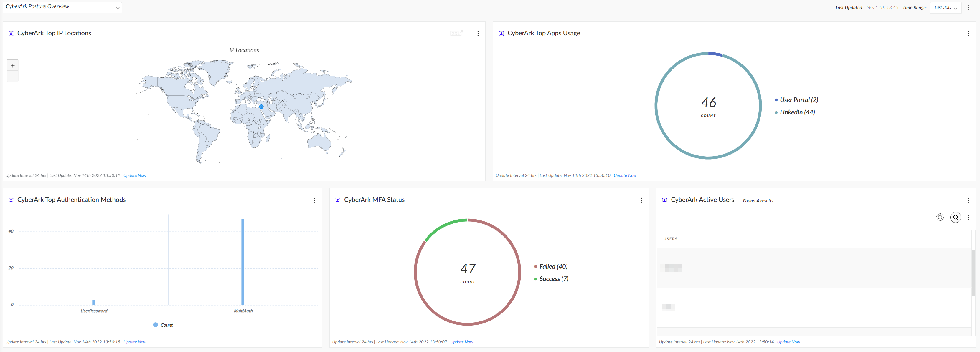The width and height of the screenshot is (980, 352).
Task: Sort by the USERS column header
Action: (x=670, y=239)
